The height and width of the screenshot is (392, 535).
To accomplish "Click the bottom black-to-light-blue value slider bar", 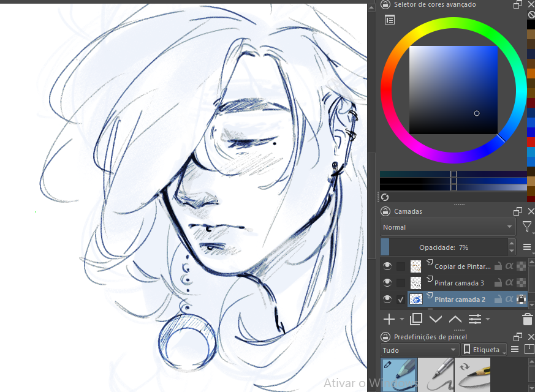I will (453, 187).
